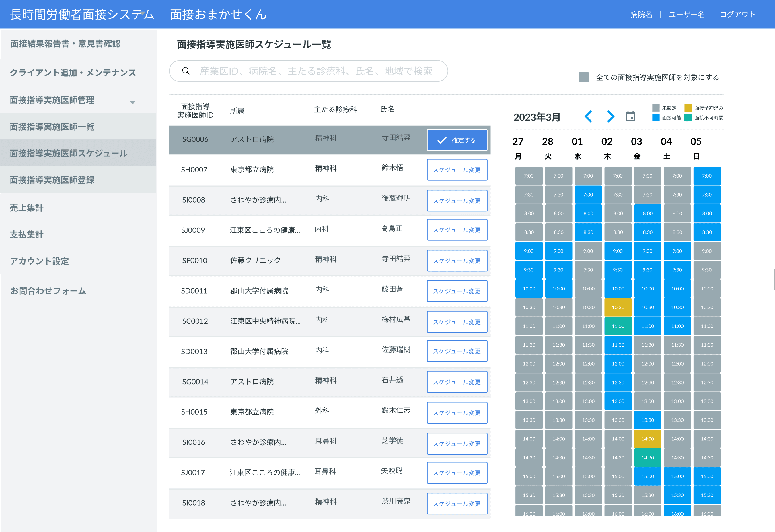
Task: Open dropdown arrow beside system title
Action: [143, 13]
